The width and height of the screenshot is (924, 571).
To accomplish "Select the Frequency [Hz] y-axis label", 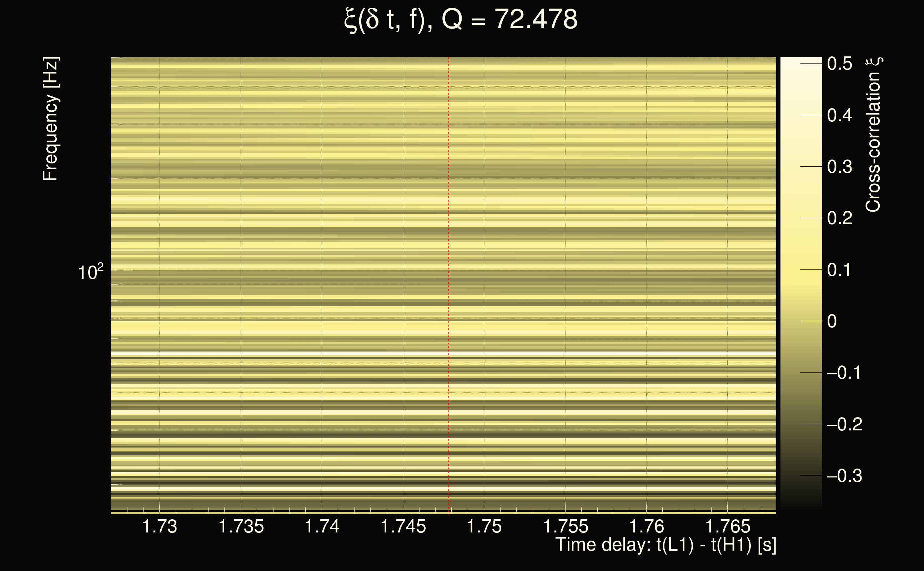I will click(x=50, y=119).
